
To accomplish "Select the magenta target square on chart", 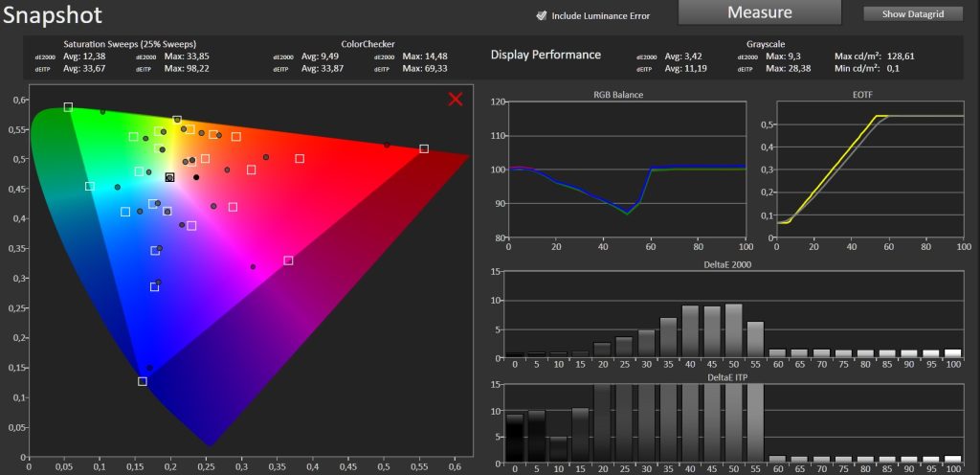I will [288, 260].
